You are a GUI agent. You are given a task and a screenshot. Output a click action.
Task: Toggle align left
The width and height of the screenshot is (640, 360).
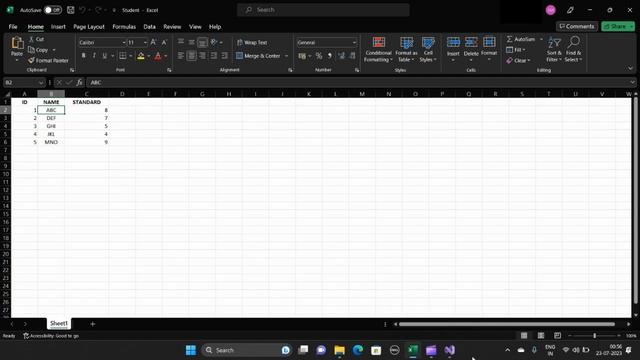(181, 56)
